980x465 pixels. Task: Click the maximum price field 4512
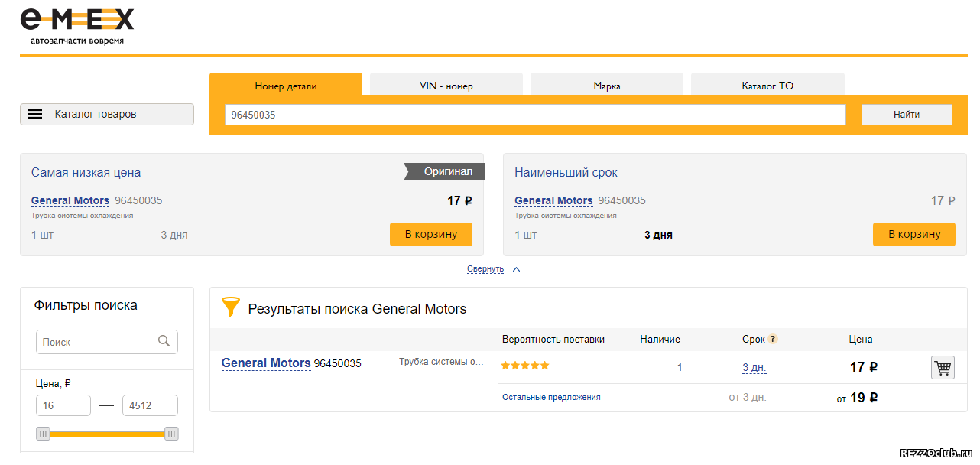150,406
